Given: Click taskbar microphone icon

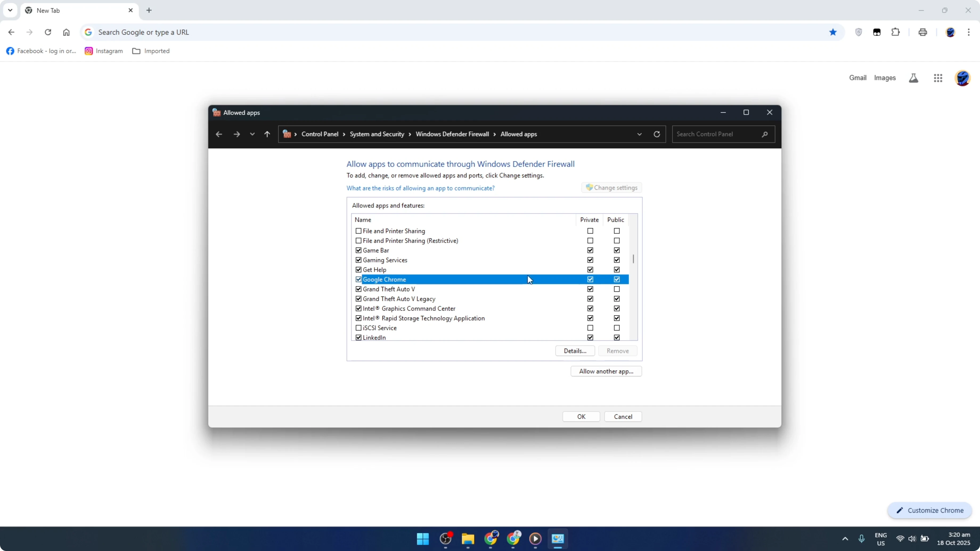Looking at the screenshot, I should [x=861, y=539].
